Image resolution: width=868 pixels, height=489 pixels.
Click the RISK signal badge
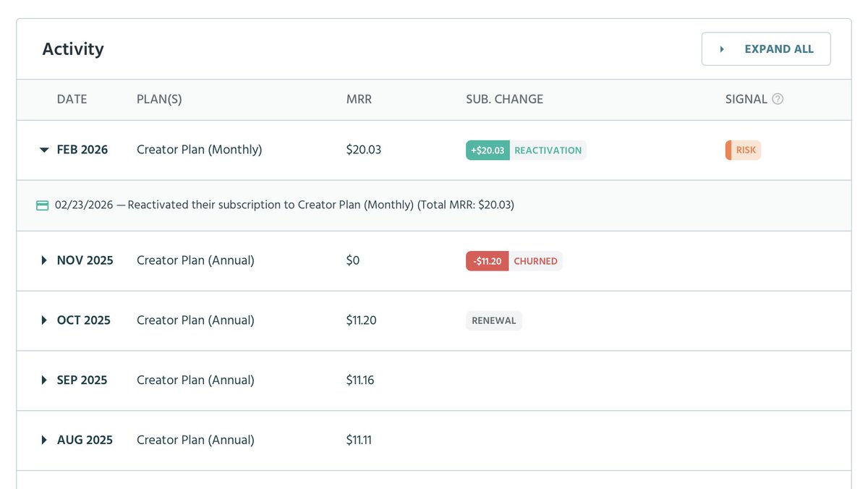click(743, 150)
